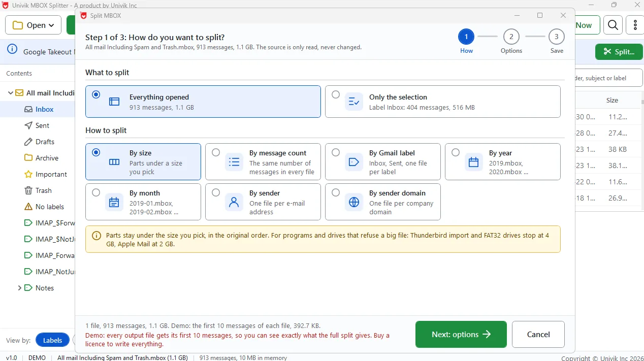Click the 38 KB size cell
The image size is (644, 361).
tap(617, 149)
